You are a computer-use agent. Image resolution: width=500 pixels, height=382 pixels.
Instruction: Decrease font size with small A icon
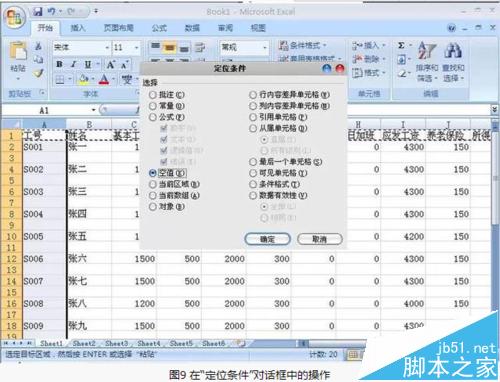[124, 65]
